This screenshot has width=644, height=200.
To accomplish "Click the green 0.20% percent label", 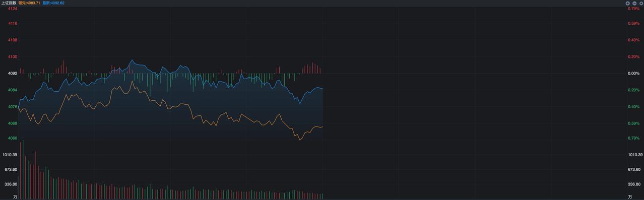I will 634,90.
